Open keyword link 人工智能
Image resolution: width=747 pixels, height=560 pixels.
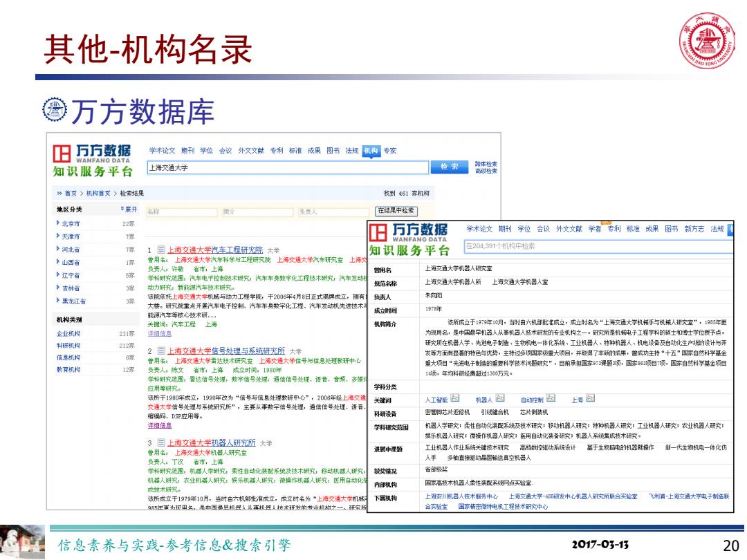coord(436,400)
